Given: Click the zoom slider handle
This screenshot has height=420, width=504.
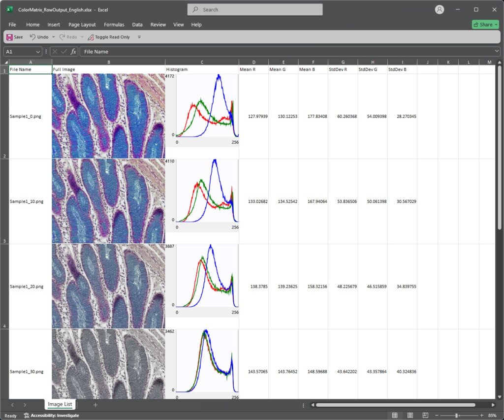Looking at the screenshot, I should tap(457, 415).
